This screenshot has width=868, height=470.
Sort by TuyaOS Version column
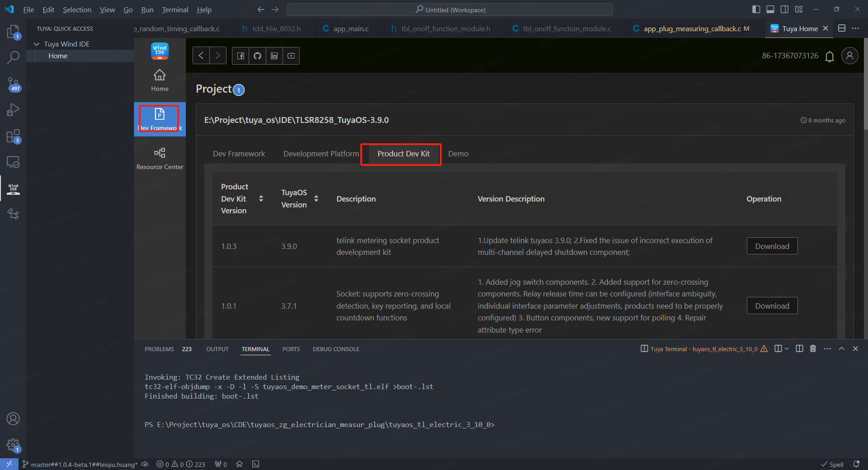coord(316,198)
